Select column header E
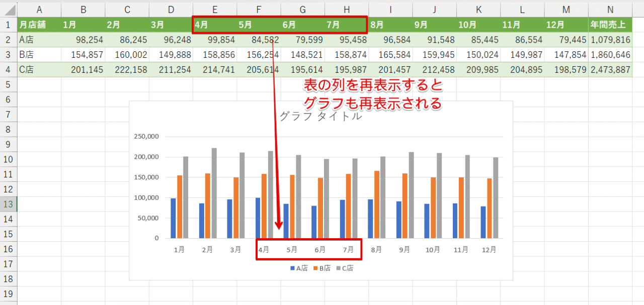This screenshot has height=305, width=644. click(214, 10)
